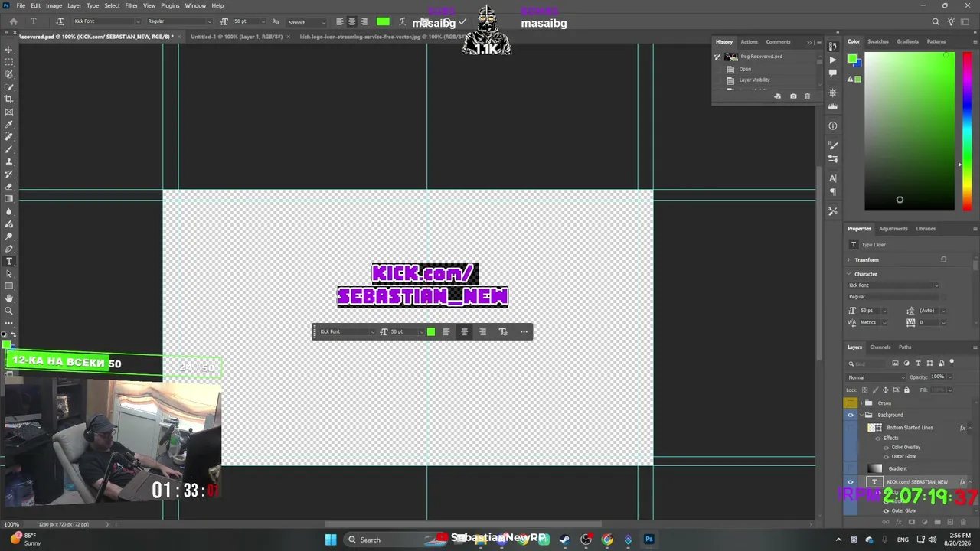Open the Character panel icon in dock

click(833, 178)
